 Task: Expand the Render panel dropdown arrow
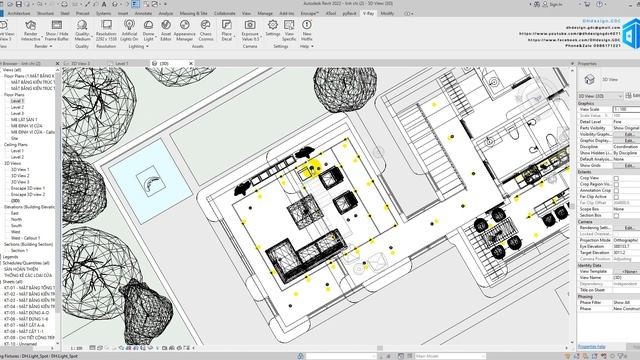click(51, 47)
